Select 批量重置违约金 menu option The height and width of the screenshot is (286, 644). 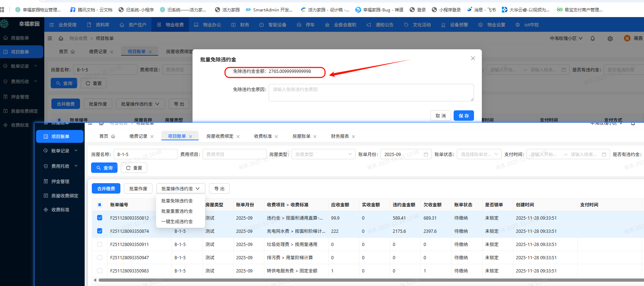(177, 211)
